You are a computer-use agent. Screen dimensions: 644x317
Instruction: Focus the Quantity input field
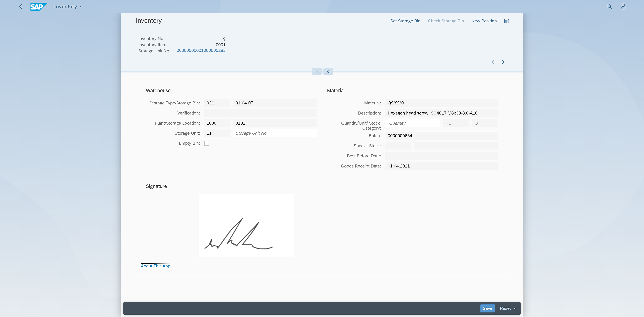coord(413,123)
